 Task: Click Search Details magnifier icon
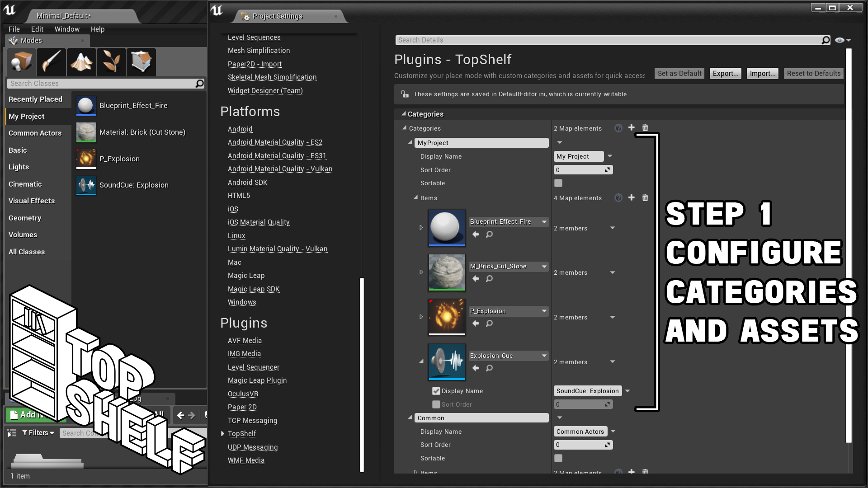click(x=826, y=40)
